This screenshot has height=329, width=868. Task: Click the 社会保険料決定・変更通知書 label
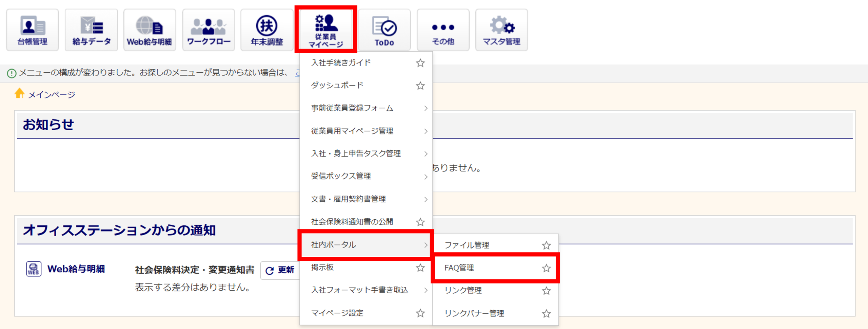click(x=195, y=270)
